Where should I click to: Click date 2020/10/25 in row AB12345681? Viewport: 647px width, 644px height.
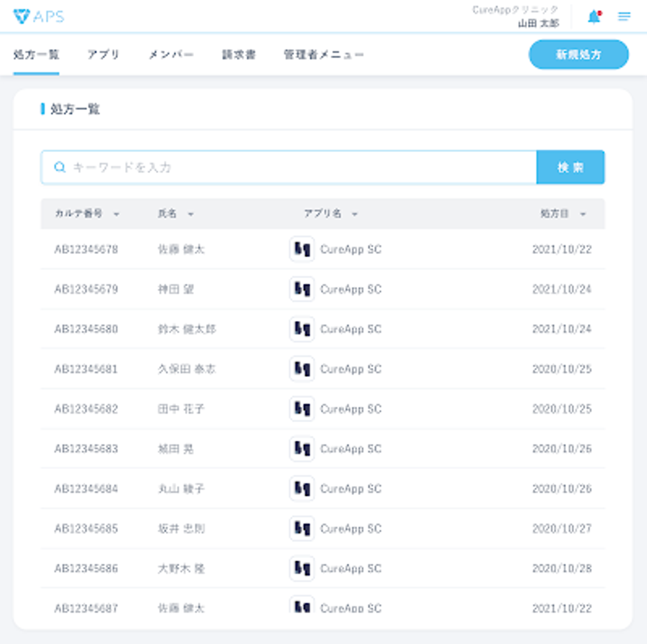tap(562, 369)
